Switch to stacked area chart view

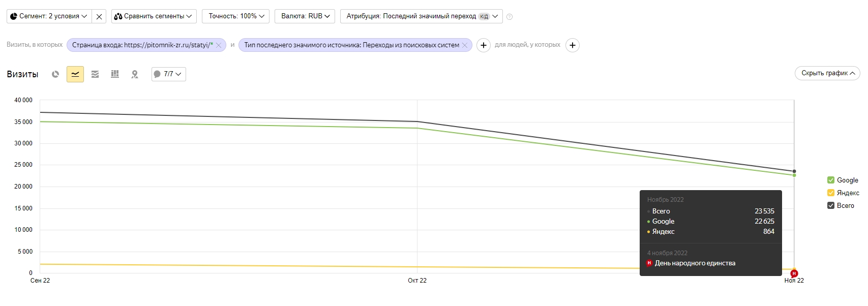click(95, 74)
